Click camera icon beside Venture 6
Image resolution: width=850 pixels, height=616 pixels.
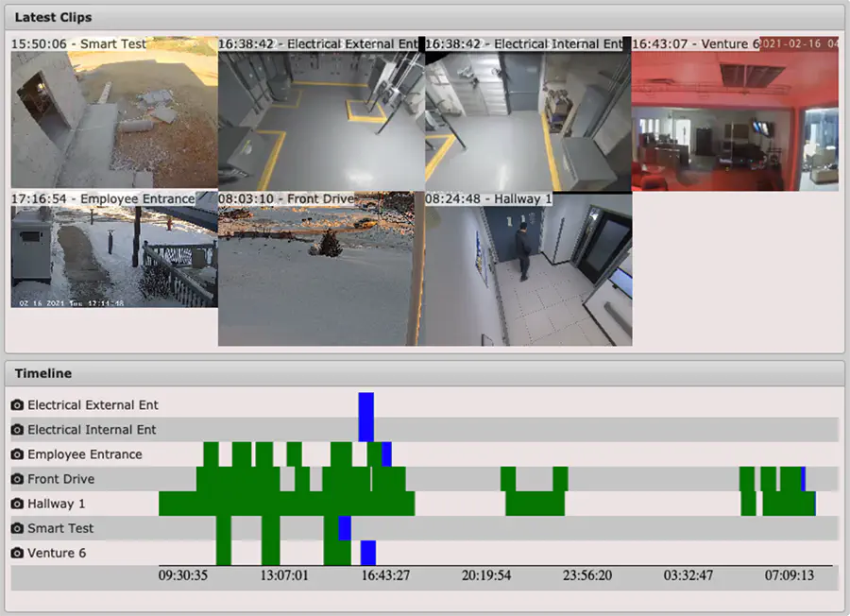(17, 553)
